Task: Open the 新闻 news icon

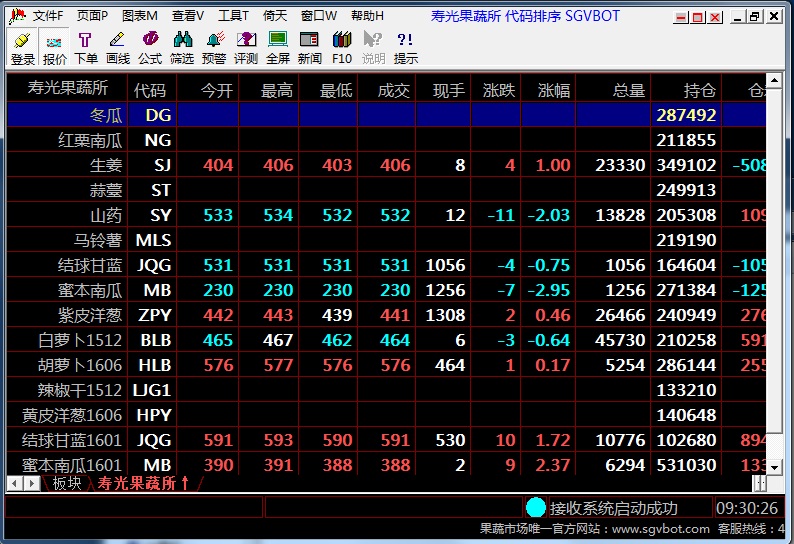Action: point(309,47)
